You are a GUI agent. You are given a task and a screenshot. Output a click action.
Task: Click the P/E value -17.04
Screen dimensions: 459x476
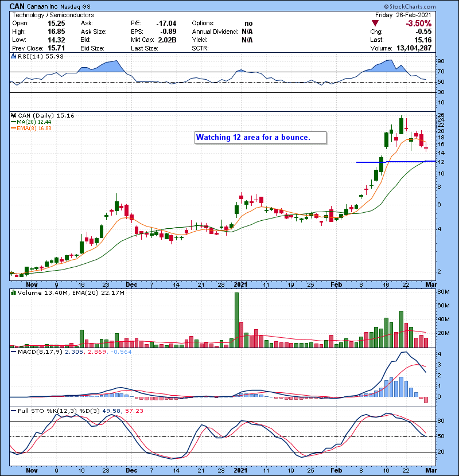(x=166, y=24)
